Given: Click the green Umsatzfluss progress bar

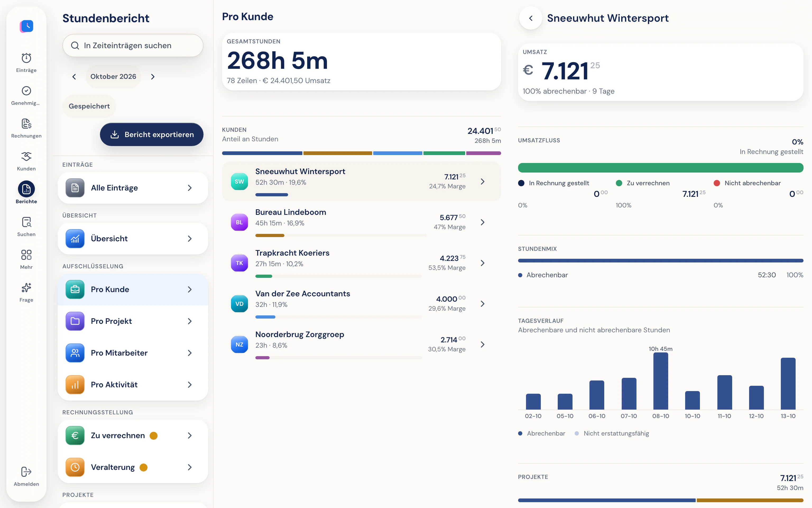Looking at the screenshot, I should click(660, 168).
